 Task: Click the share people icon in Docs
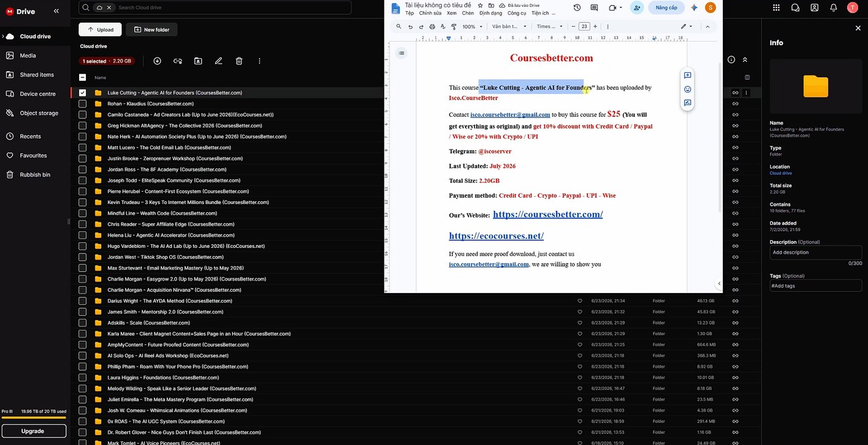click(637, 7)
